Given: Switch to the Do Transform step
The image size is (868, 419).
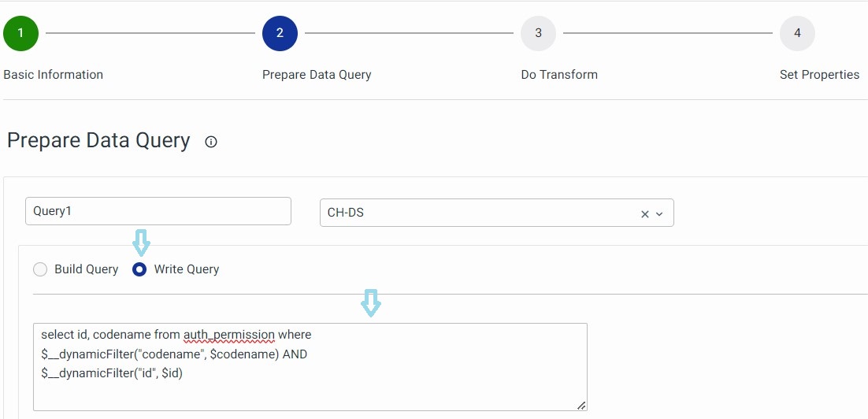Looking at the screenshot, I should point(559,75).
